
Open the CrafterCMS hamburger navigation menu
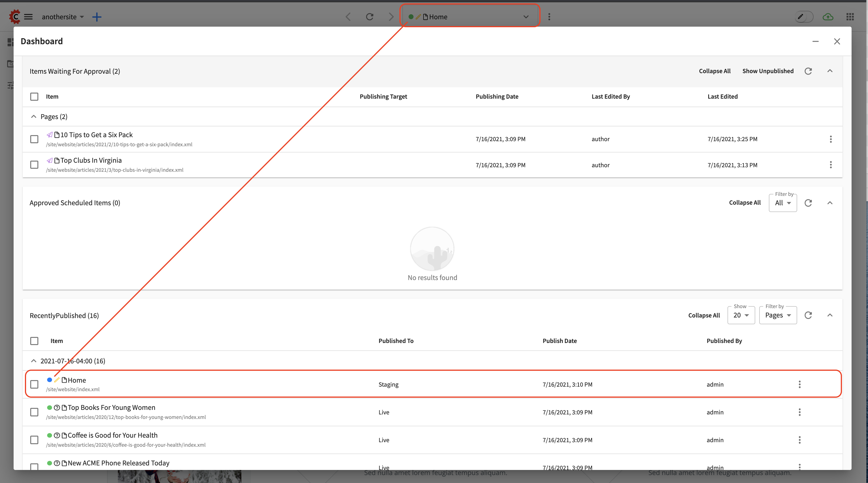click(x=29, y=16)
